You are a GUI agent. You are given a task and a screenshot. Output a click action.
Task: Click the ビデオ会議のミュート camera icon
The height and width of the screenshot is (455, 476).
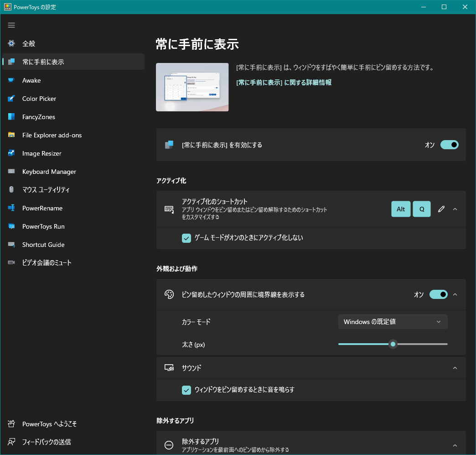pos(11,262)
